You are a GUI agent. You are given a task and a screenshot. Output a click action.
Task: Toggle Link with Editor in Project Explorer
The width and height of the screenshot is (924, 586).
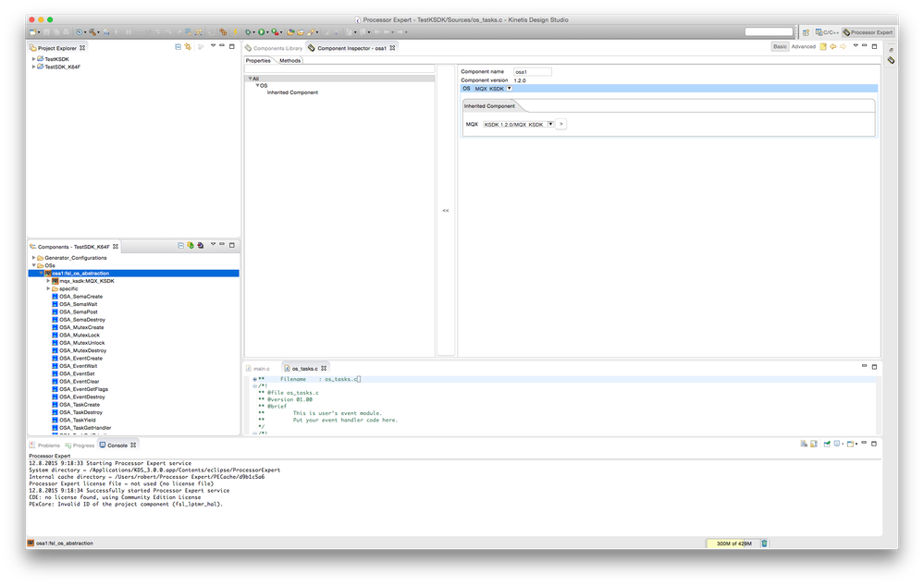click(x=188, y=46)
